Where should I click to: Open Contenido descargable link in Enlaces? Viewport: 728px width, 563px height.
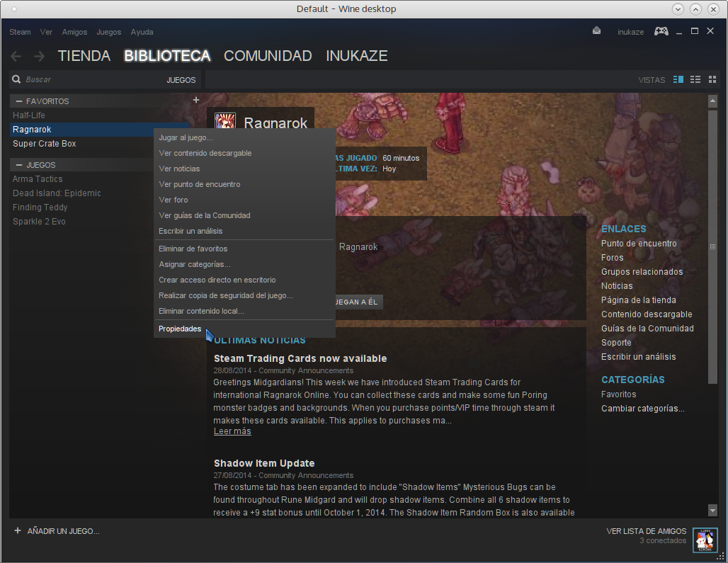tap(647, 314)
